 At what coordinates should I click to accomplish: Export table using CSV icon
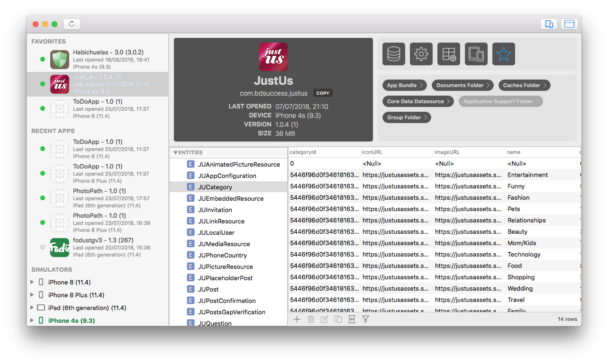[352, 320]
